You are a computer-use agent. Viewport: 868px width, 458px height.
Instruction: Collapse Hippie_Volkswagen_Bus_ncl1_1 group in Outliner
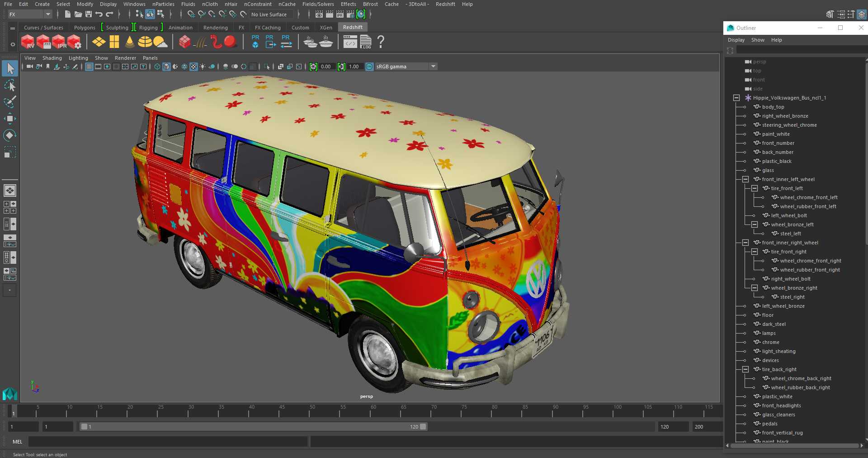point(736,98)
